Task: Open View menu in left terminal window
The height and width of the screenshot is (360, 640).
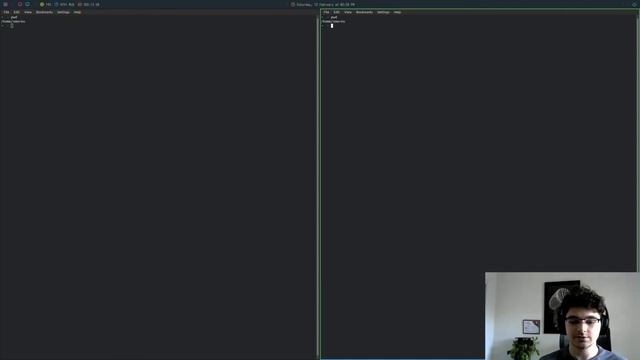Action: [x=27, y=12]
